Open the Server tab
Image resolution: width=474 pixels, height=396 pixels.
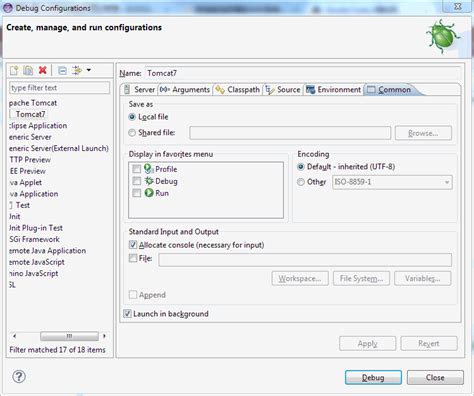(x=139, y=89)
